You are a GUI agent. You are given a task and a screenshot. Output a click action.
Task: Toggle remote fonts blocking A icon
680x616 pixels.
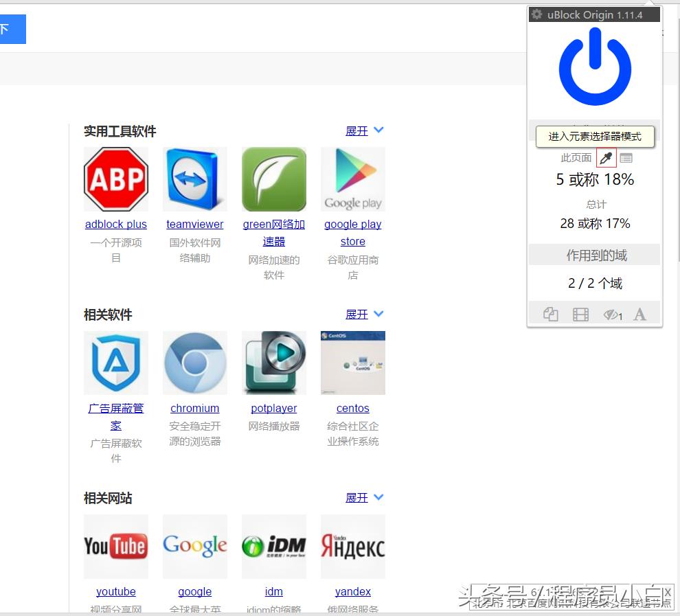click(639, 315)
